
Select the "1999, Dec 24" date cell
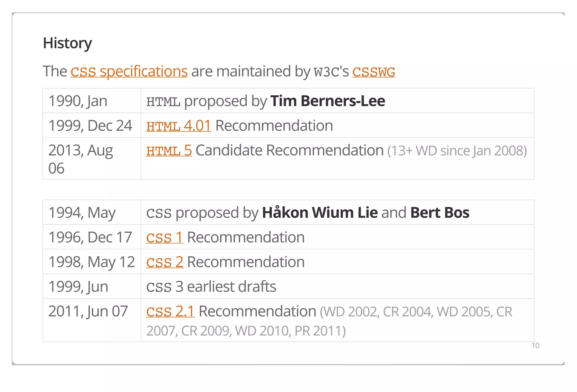click(x=90, y=126)
